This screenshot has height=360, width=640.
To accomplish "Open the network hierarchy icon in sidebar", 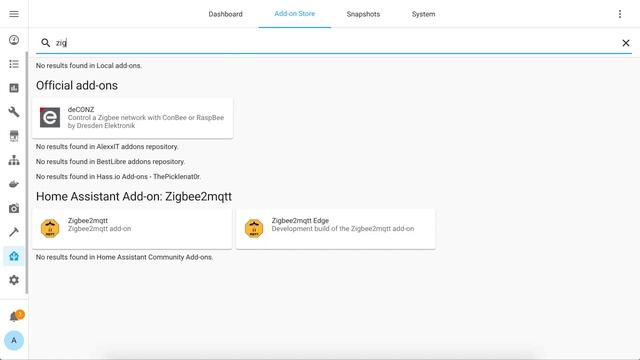I will pyautogui.click(x=14, y=160).
